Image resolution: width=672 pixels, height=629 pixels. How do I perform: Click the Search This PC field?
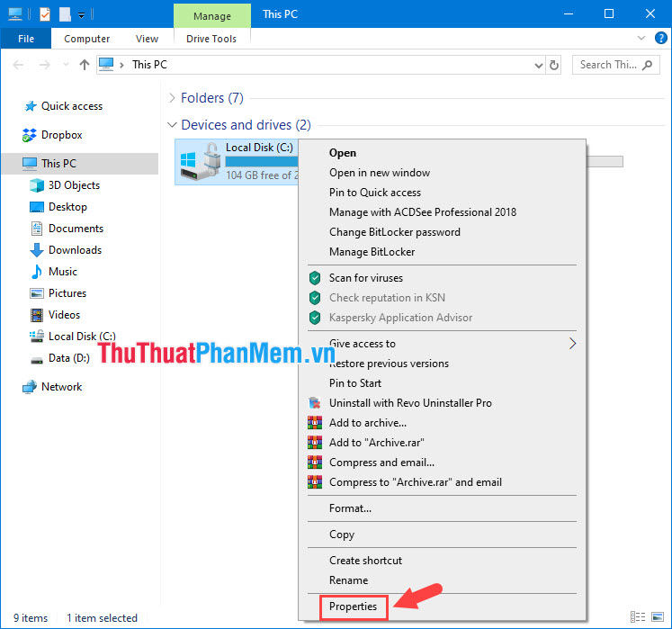pyautogui.click(x=615, y=65)
